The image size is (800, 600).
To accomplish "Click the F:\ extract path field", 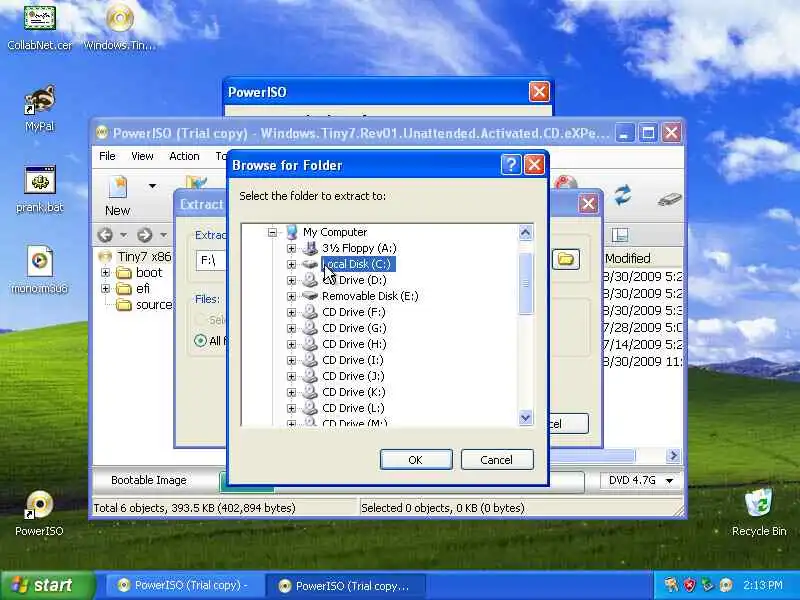I will [x=211, y=260].
